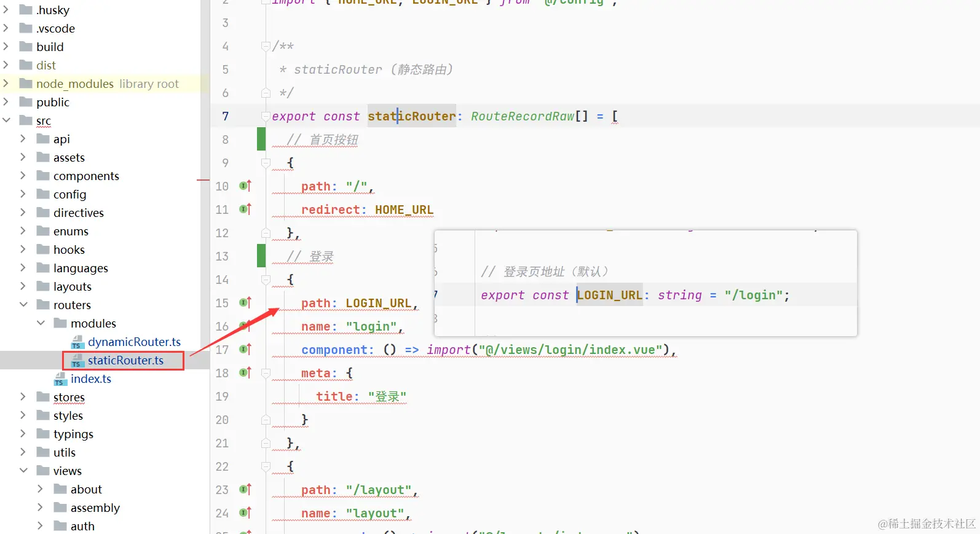Fold the meta object on line 18
Screen dimensions: 980x534
click(266, 373)
